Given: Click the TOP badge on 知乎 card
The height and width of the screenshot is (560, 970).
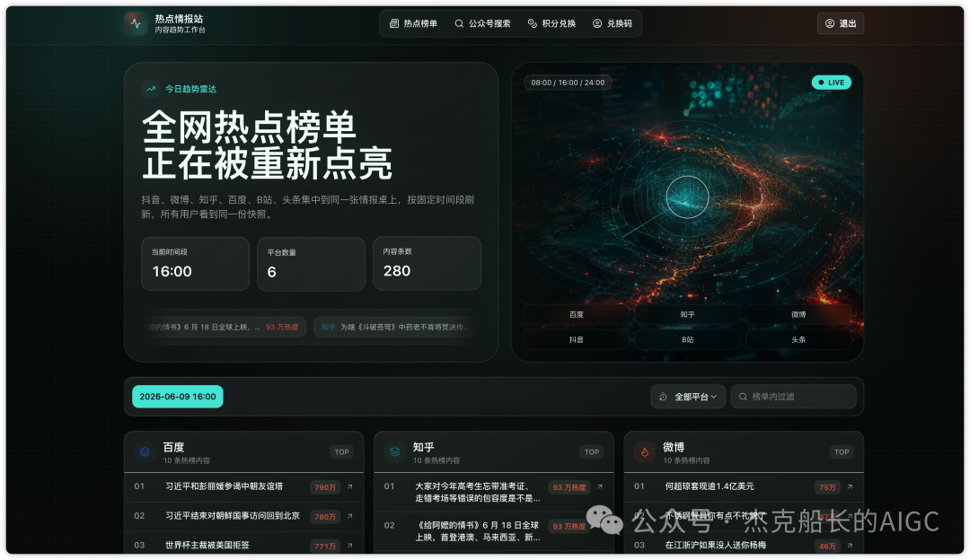Looking at the screenshot, I should (x=592, y=451).
